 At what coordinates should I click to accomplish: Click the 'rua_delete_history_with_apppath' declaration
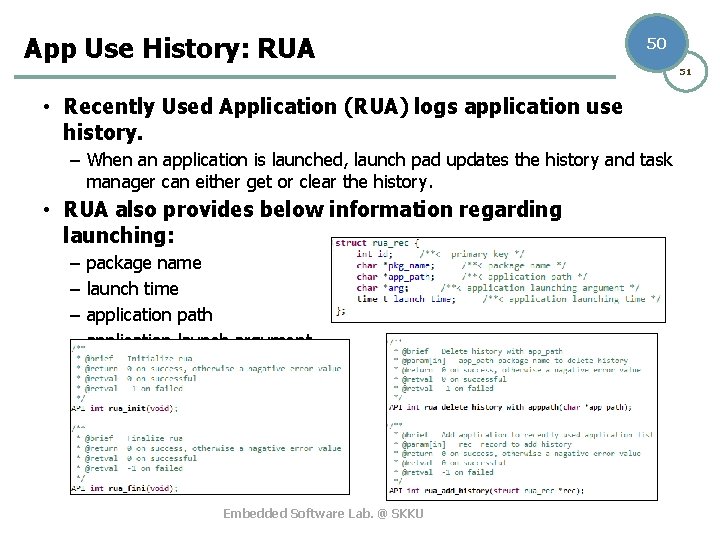[510, 407]
